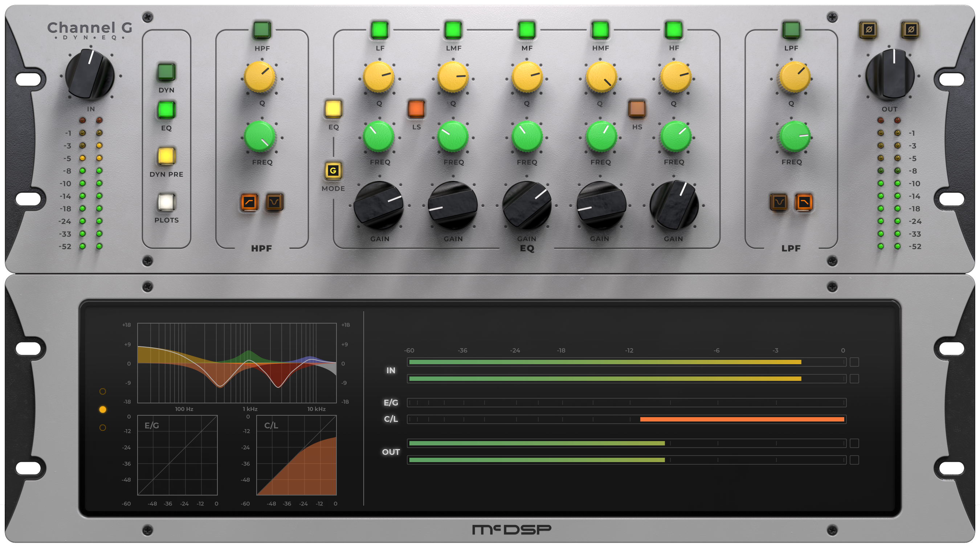Toggle the EQ button in the left column
This screenshot has width=980, height=547.
point(166,110)
